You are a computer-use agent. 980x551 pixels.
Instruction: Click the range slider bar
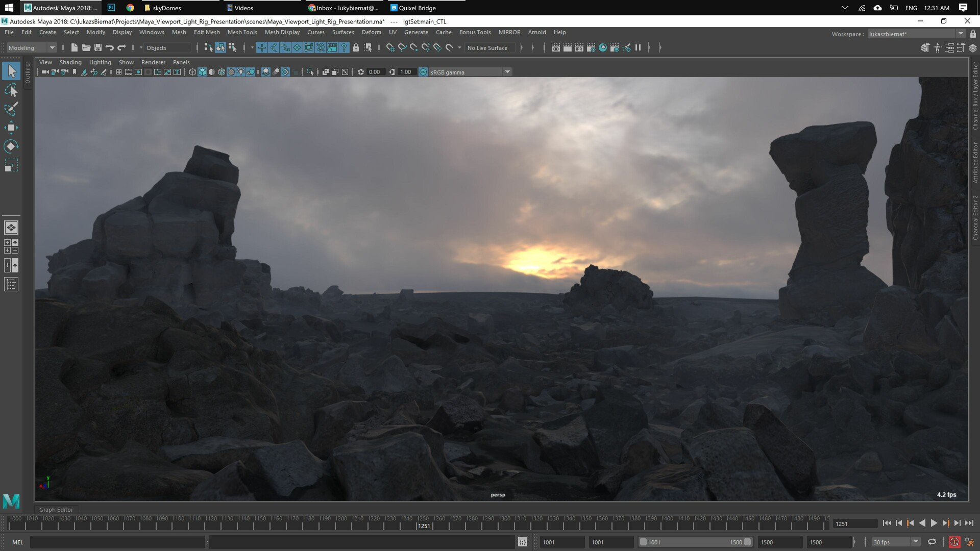point(695,542)
